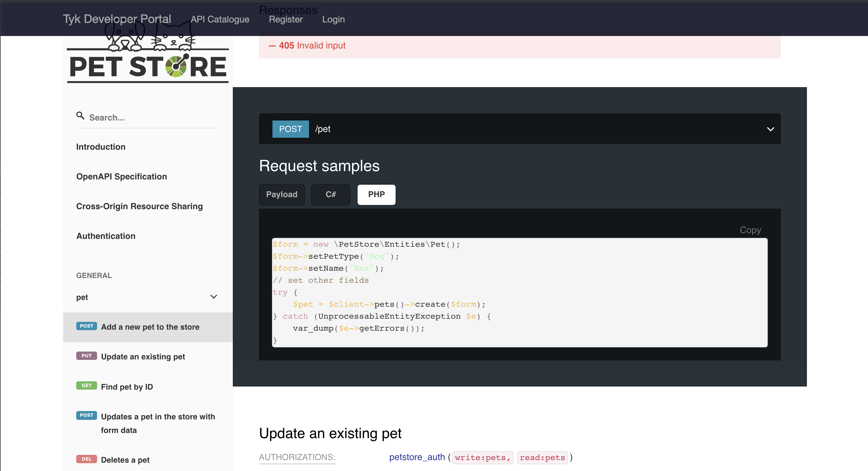The width and height of the screenshot is (868, 471).
Task: Open the API Catalogue menu item
Action: (220, 19)
